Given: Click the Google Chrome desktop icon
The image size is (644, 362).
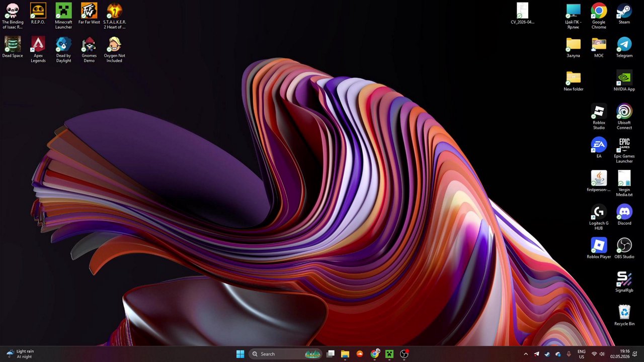Looking at the screenshot, I should coord(599,16).
